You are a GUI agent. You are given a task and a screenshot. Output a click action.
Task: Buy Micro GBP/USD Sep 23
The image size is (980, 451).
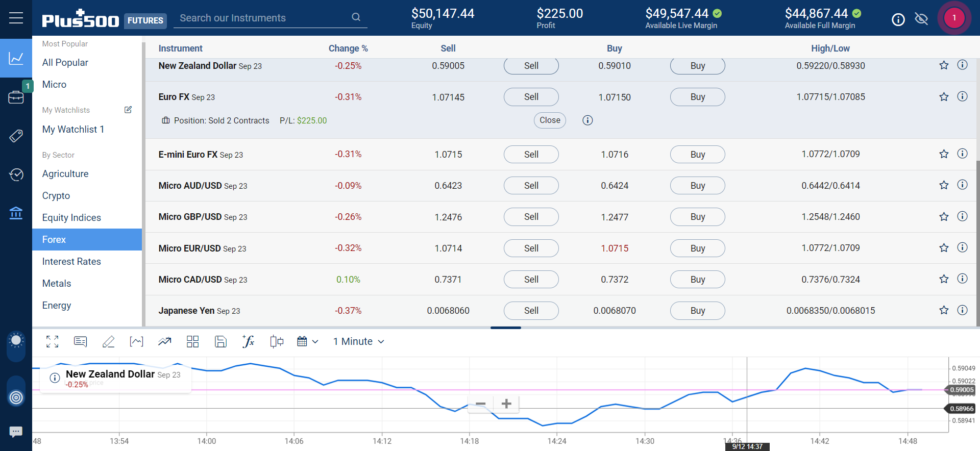[x=697, y=217]
